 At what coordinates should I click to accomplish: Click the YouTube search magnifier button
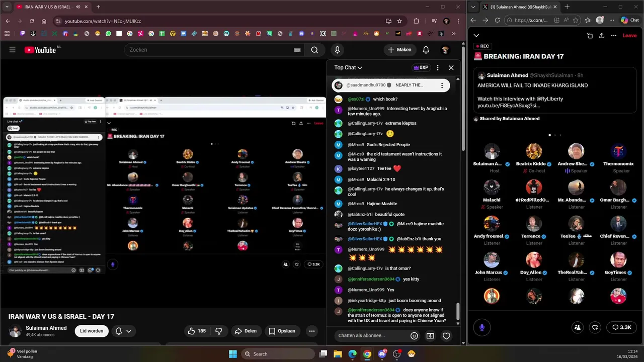pyautogui.click(x=314, y=50)
